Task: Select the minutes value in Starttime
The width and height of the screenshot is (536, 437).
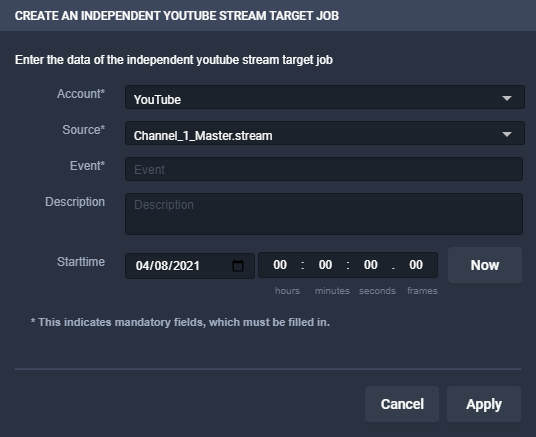Action: pyautogui.click(x=325, y=265)
